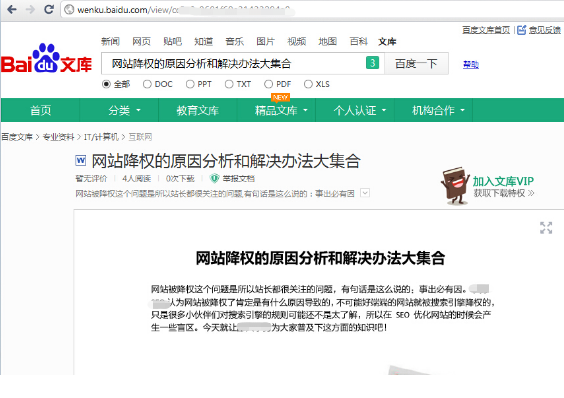Screen dimensions: 564x398
Task: Click the browser back arrow
Action: (12, 9)
